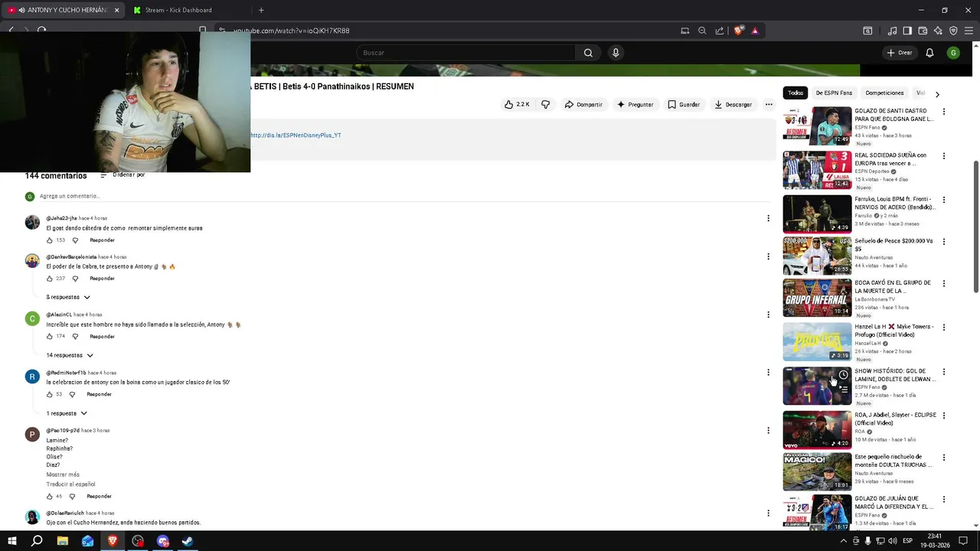Open options for Hanzel La H video
The width and height of the screenshot is (980, 551).
pyautogui.click(x=943, y=328)
